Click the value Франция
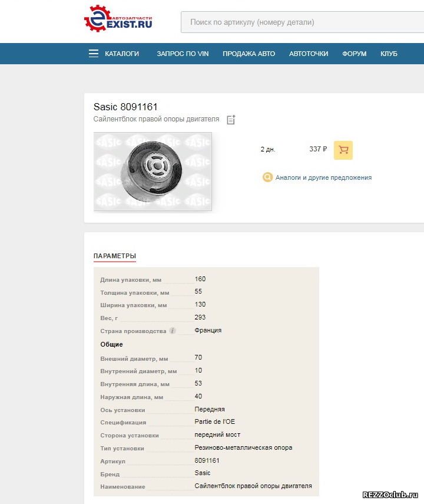This screenshot has width=424, height=504. point(208,330)
